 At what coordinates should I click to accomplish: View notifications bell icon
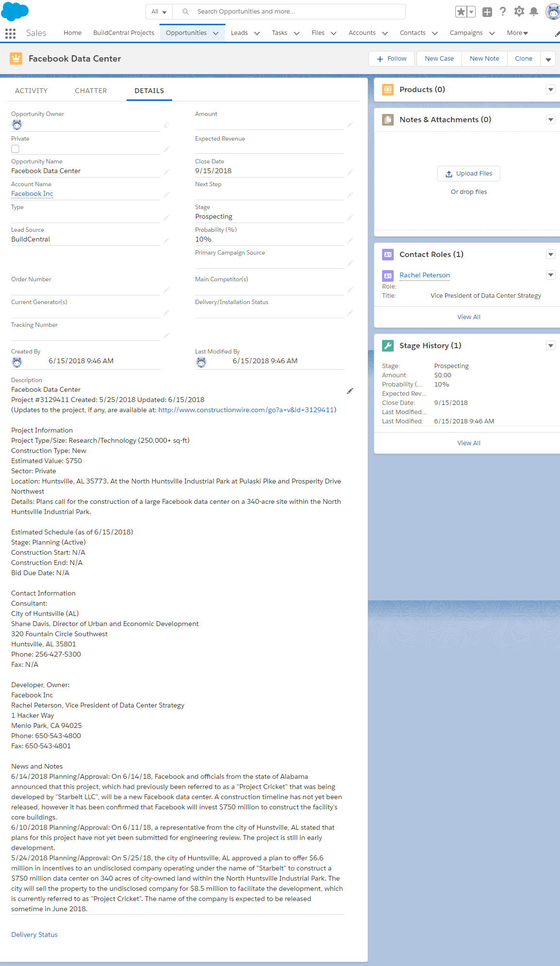tap(534, 12)
